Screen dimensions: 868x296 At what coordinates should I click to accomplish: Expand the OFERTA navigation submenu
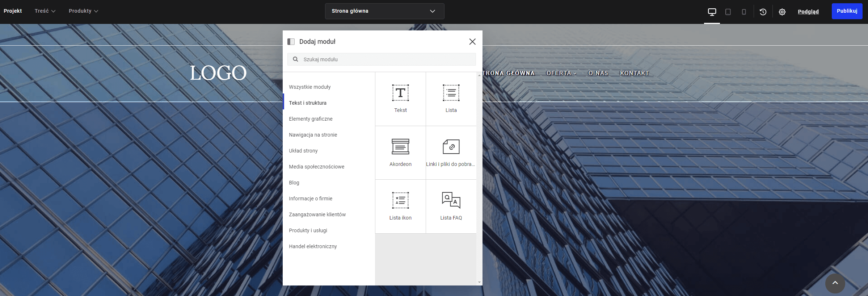[561, 73]
